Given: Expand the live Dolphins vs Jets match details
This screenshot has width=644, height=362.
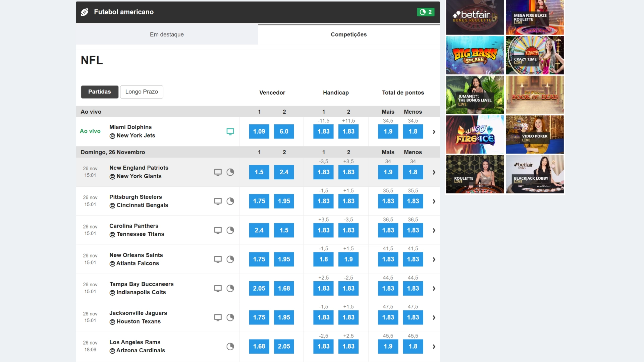Looking at the screenshot, I should [x=433, y=132].
